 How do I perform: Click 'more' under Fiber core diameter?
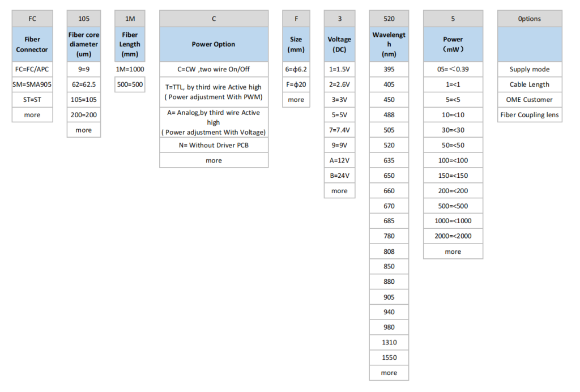83,130
